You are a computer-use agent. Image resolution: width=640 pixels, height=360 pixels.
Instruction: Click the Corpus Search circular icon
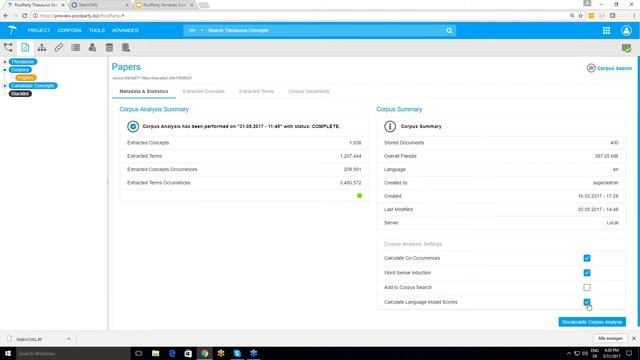pyautogui.click(x=591, y=68)
